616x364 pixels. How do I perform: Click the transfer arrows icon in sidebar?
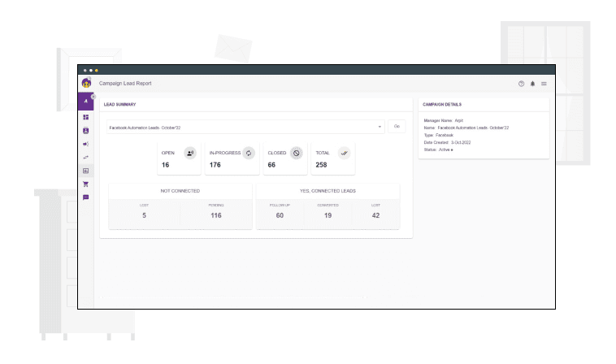click(x=86, y=158)
